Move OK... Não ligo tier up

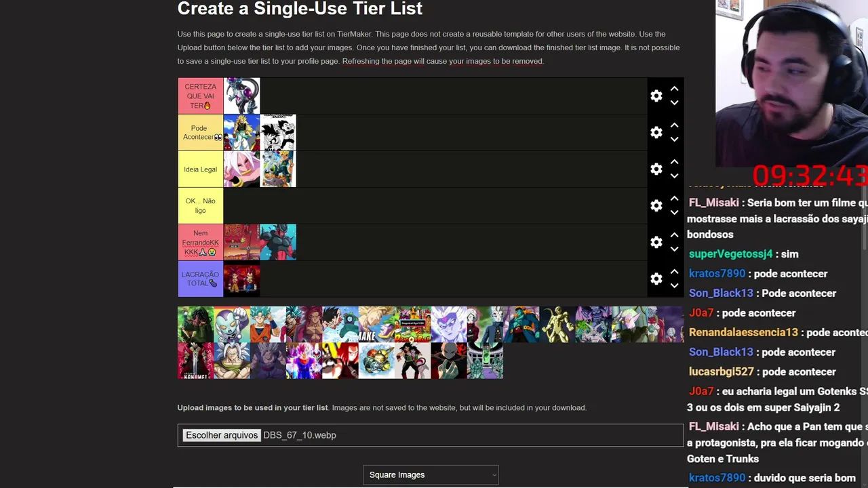[674, 199]
